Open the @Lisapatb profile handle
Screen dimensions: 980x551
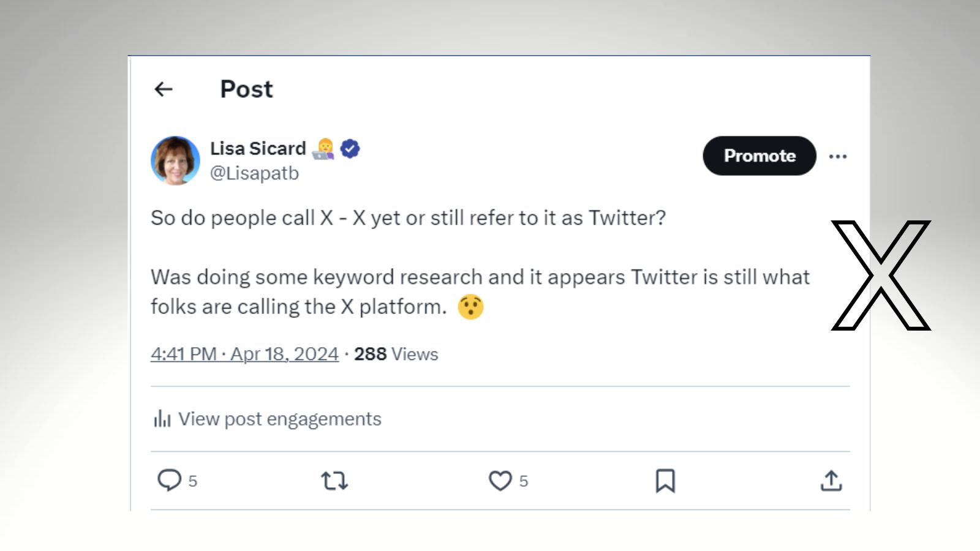(255, 173)
